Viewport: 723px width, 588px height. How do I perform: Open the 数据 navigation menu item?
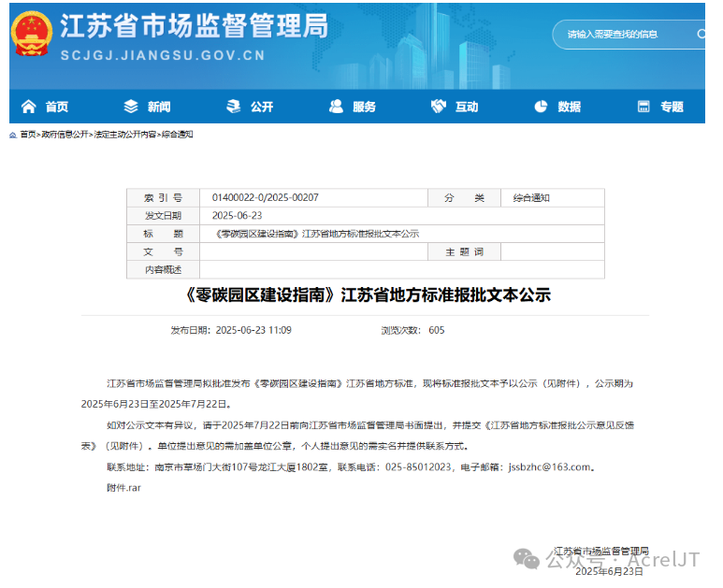point(569,107)
